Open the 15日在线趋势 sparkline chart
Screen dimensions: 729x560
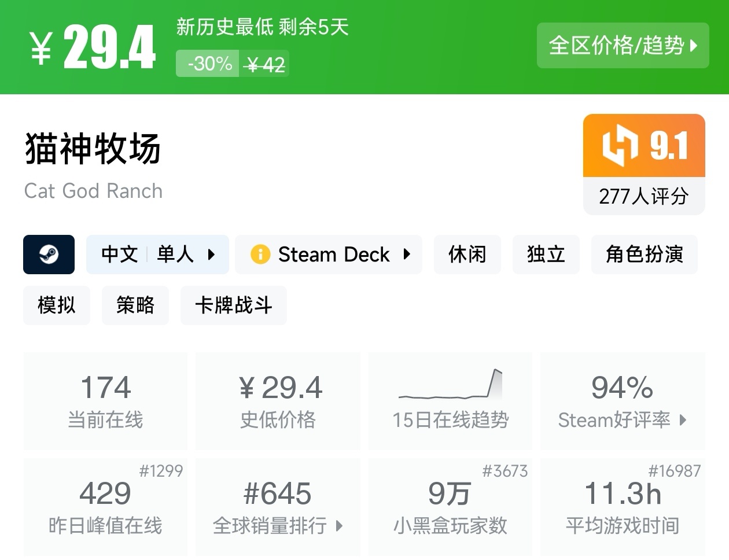pyautogui.click(x=450, y=384)
